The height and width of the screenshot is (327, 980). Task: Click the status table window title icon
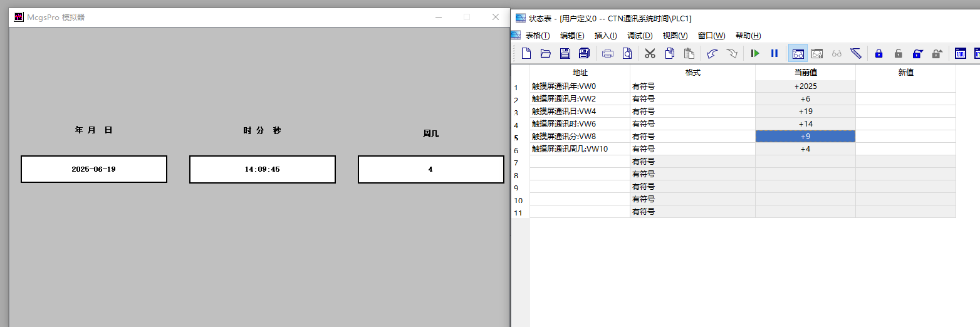[x=520, y=18]
